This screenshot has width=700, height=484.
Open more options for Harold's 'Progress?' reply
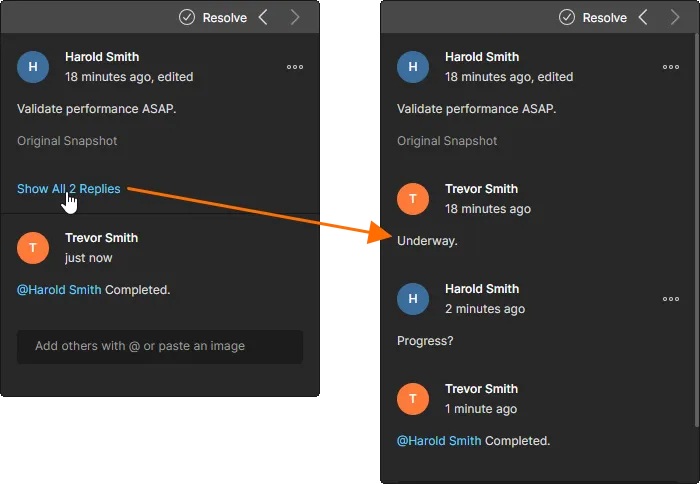point(671,299)
